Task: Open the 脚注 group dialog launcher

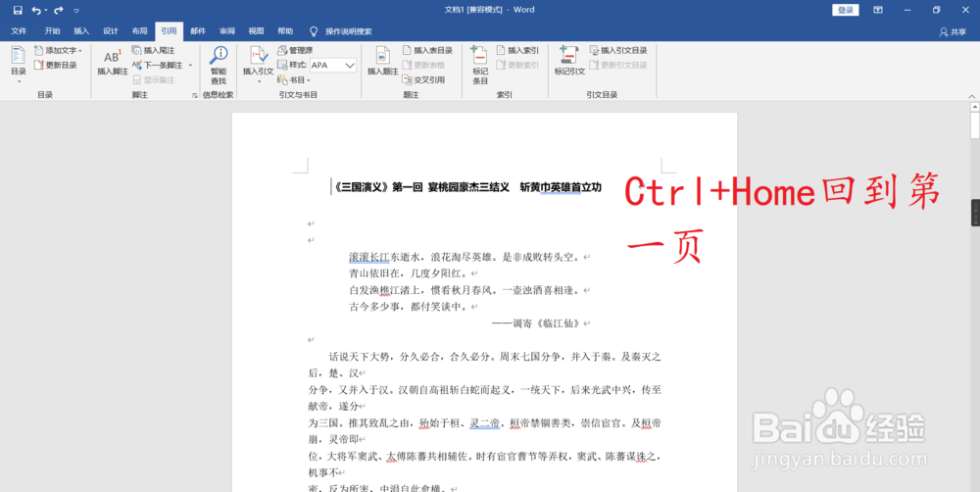Action: pos(194,95)
